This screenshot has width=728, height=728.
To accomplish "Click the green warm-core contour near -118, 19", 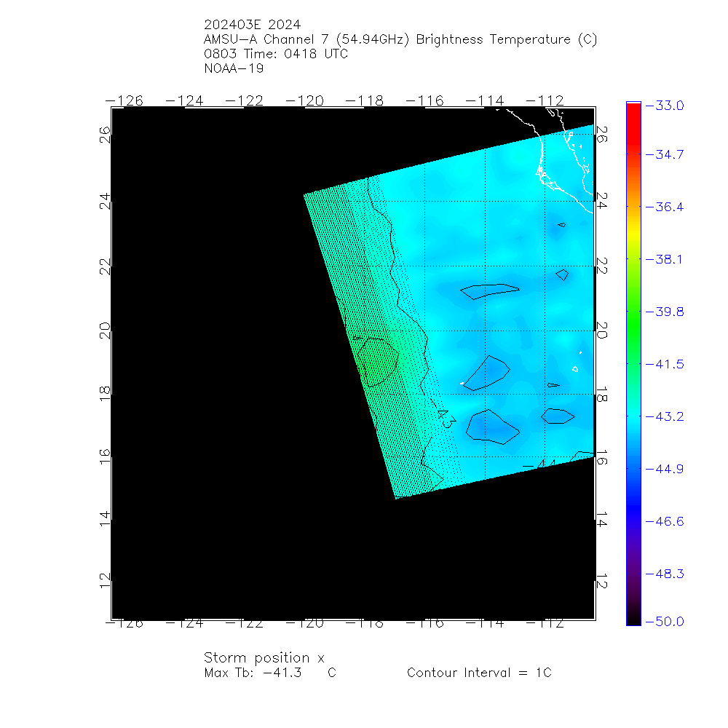I will [378, 362].
